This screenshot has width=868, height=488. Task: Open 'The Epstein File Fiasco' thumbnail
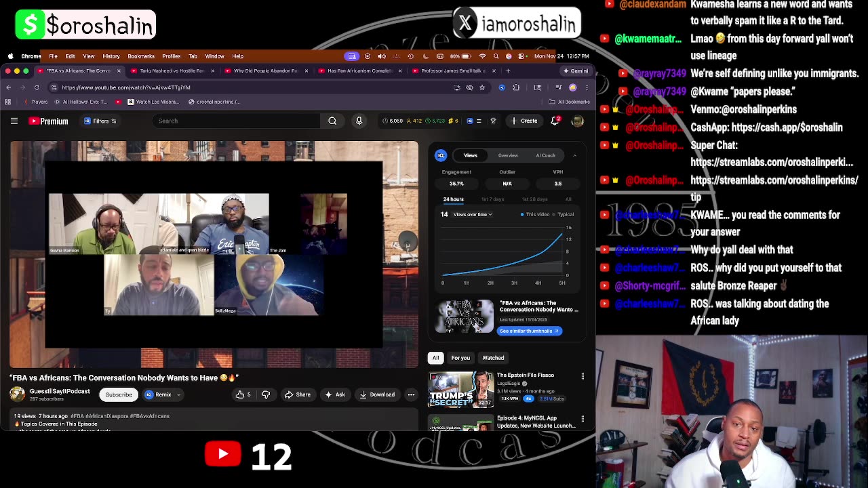click(x=461, y=389)
